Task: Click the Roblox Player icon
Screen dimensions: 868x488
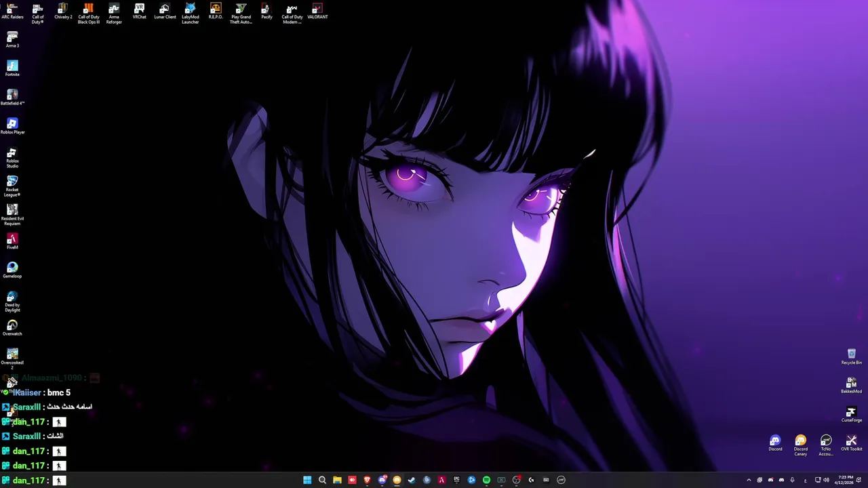Action: pyautogui.click(x=12, y=126)
